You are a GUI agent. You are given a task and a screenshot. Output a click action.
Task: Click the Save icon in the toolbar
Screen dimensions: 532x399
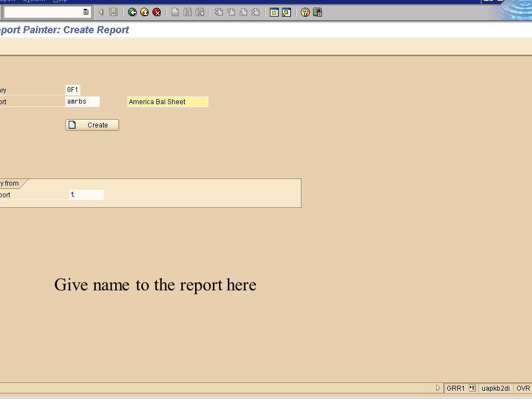click(112, 12)
